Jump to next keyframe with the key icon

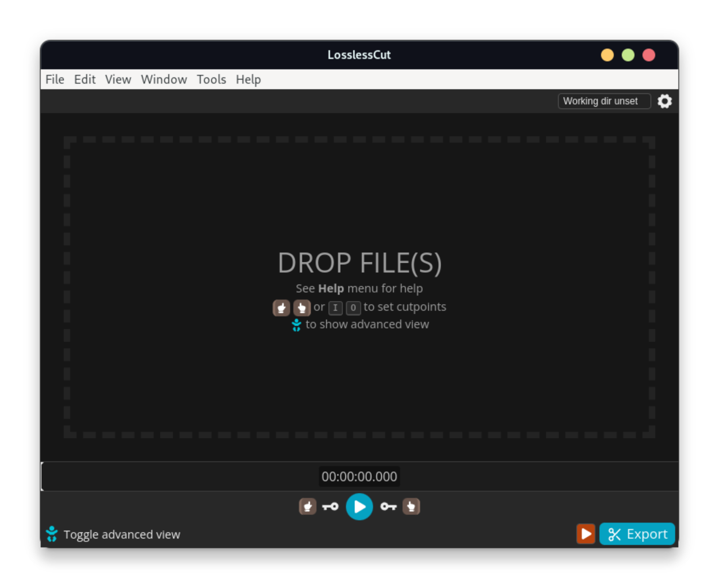[x=388, y=506]
